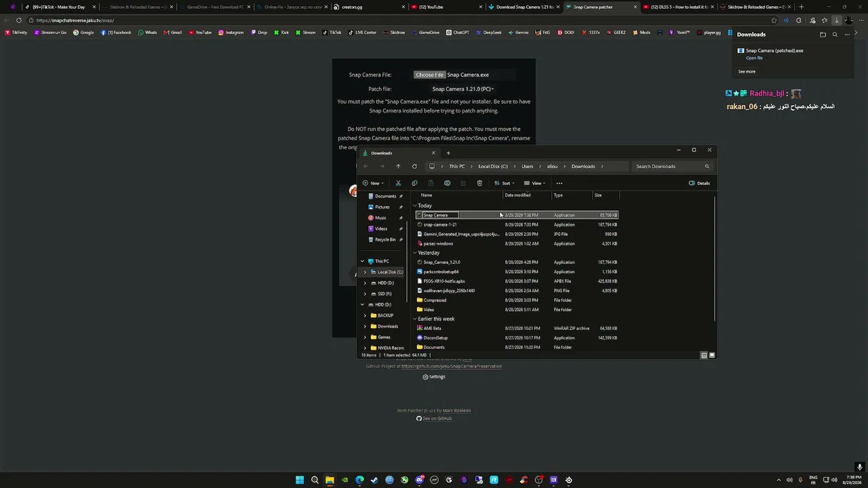Go up one folder level in Explorer

pyautogui.click(x=398, y=166)
